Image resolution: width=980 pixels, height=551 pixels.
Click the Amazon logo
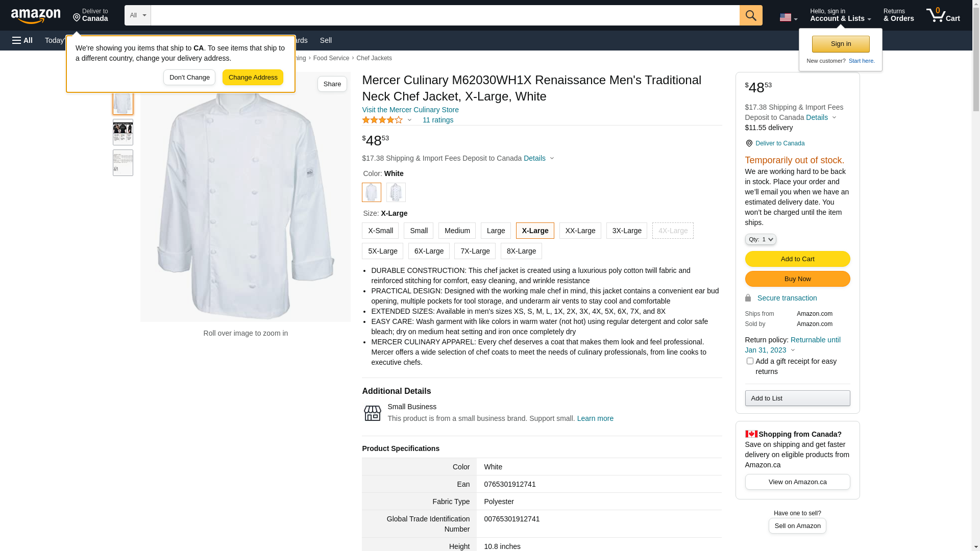pyautogui.click(x=36, y=16)
